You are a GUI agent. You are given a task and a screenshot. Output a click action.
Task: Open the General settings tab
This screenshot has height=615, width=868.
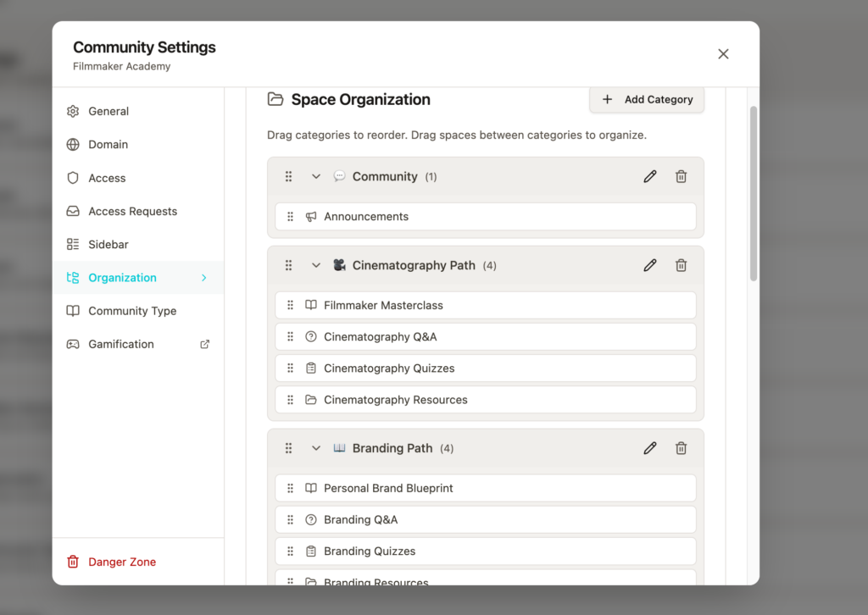tap(108, 111)
